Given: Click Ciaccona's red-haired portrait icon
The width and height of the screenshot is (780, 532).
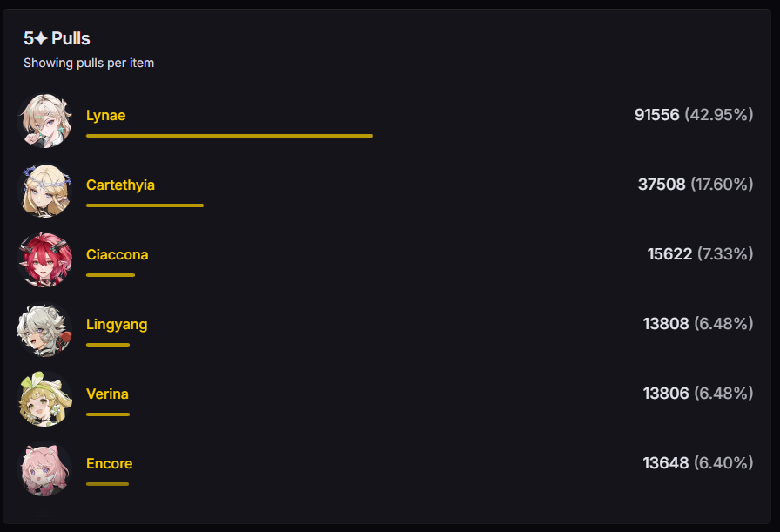Looking at the screenshot, I should point(45,260).
